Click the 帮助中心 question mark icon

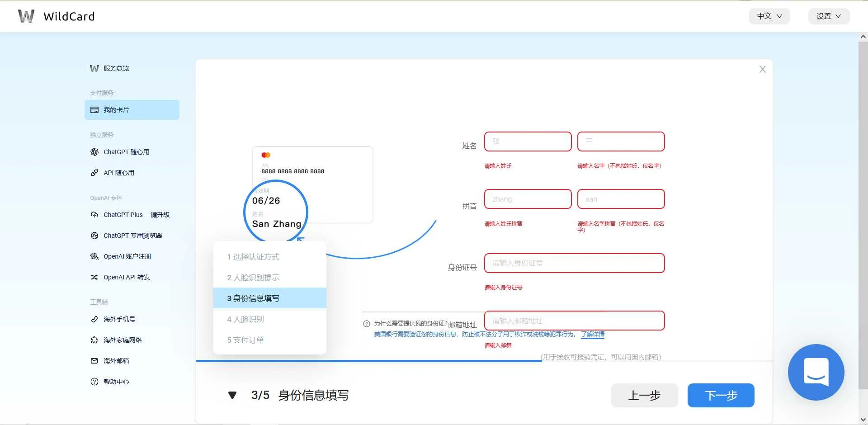pos(94,382)
